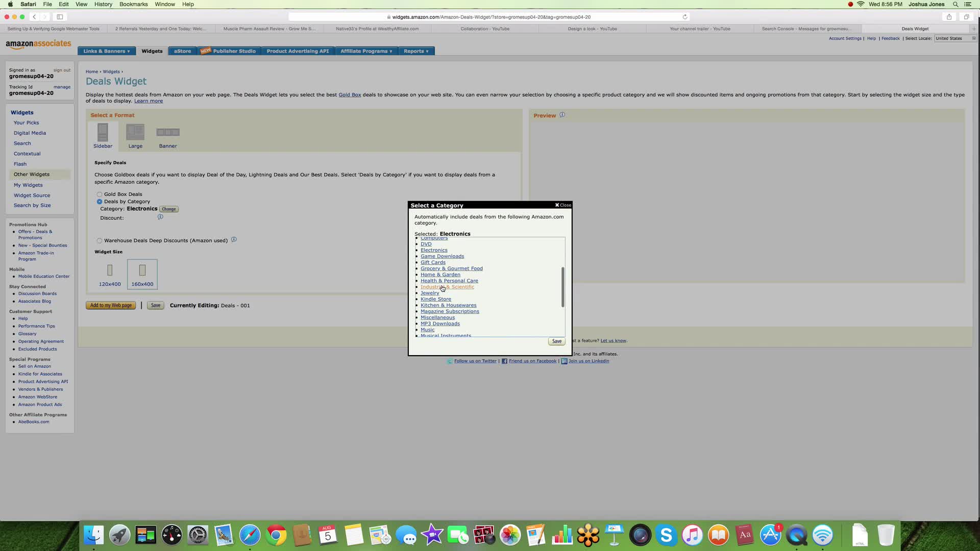Reload the page in the address bar
This screenshot has width=980, height=551.
click(x=685, y=17)
